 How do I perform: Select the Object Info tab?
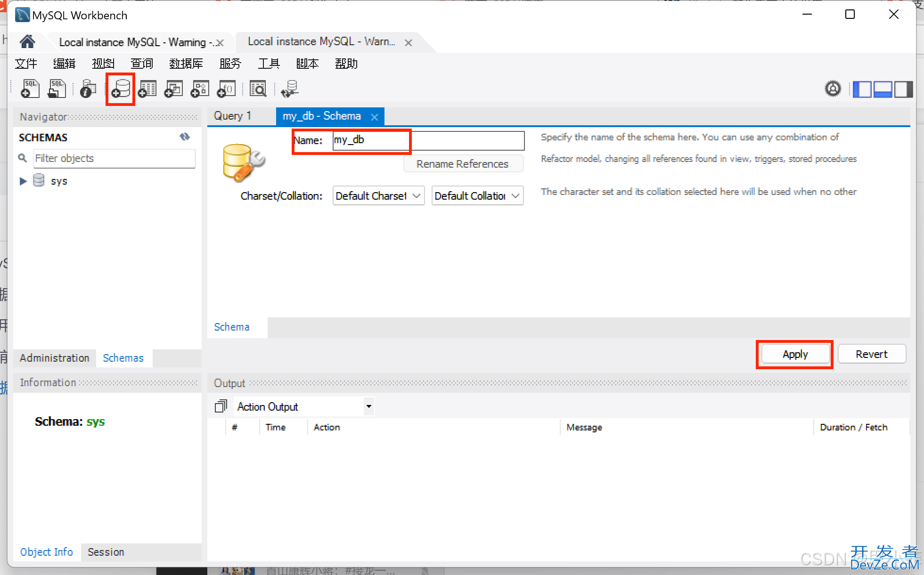[47, 552]
